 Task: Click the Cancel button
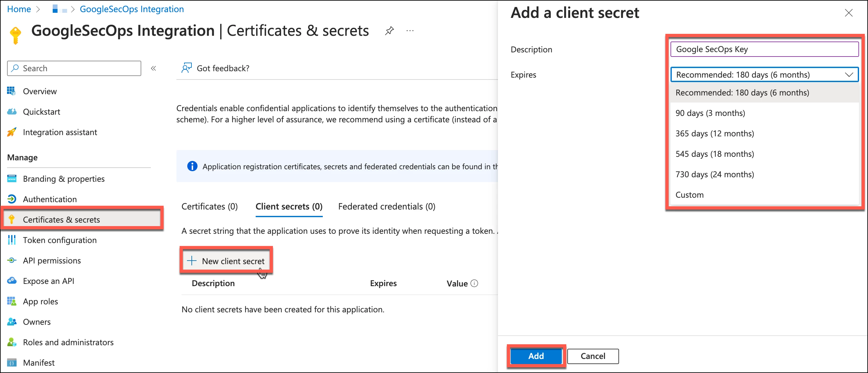tap(593, 356)
